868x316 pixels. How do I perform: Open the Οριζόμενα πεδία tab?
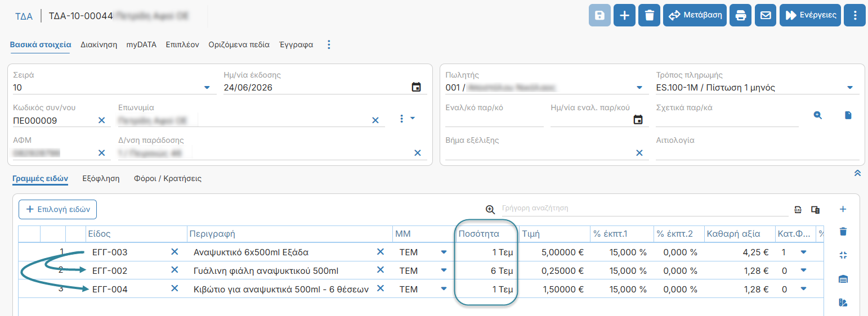239,44
